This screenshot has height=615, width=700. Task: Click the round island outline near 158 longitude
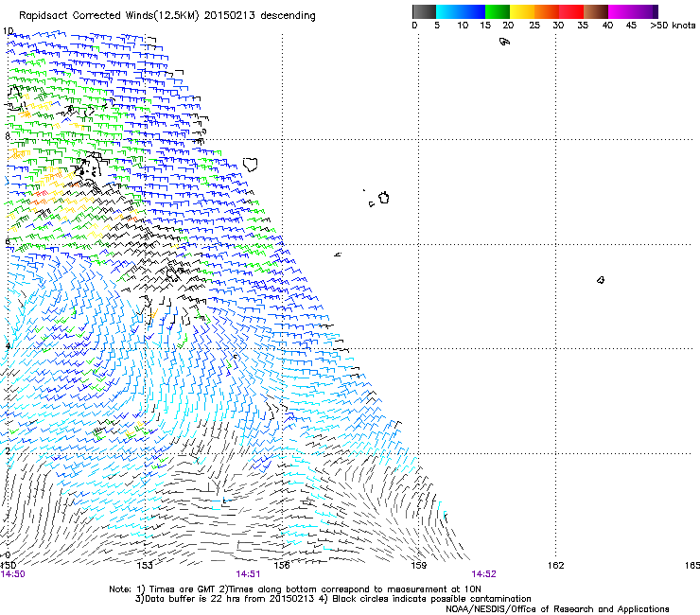click(384, 198)
